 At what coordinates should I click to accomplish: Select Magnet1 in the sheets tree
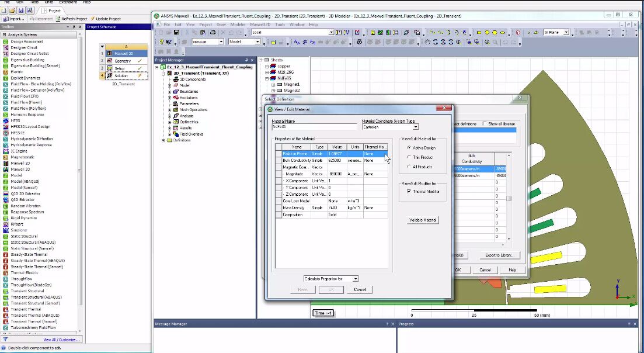[291, 84]
